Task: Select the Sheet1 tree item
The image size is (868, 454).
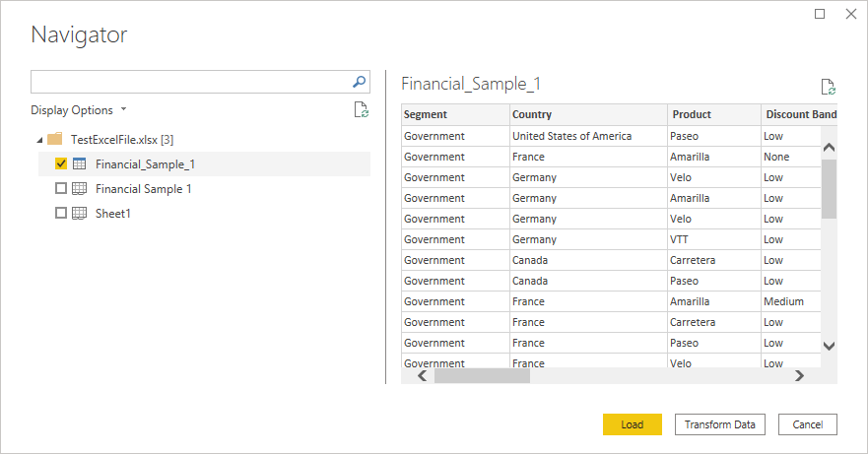Action: (112, 213)
